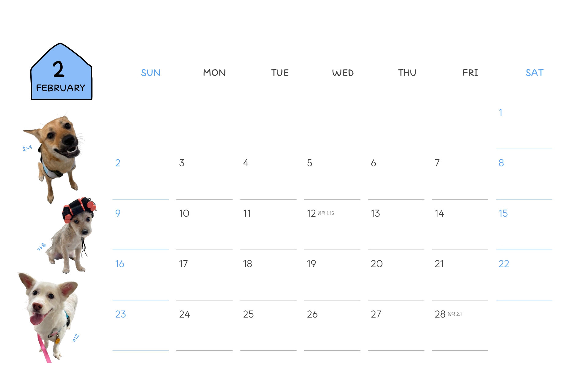The width and height of the screenshot is (588, 383).
Task: Click the lunar 1.15 note
Action: pyautogui.click(x=326, y=213)
